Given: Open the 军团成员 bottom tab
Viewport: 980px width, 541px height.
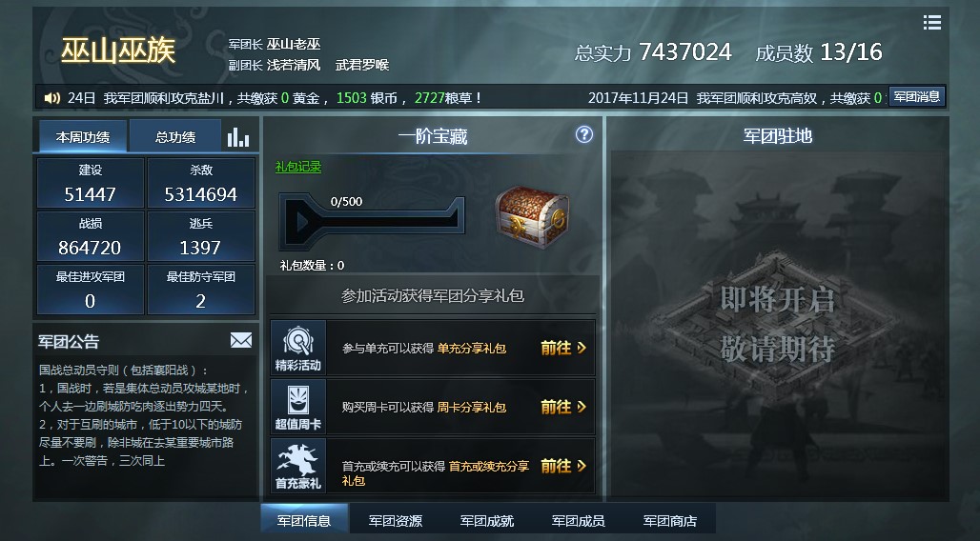Looking at the screenshot, I should [578, 520].
